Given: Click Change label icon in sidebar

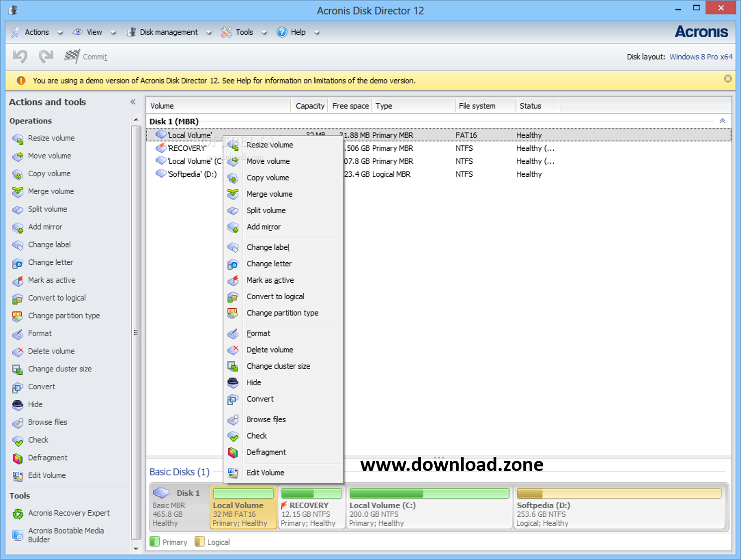Looking at the screenshot, I should pyautogui.click(x=18, y=245).
